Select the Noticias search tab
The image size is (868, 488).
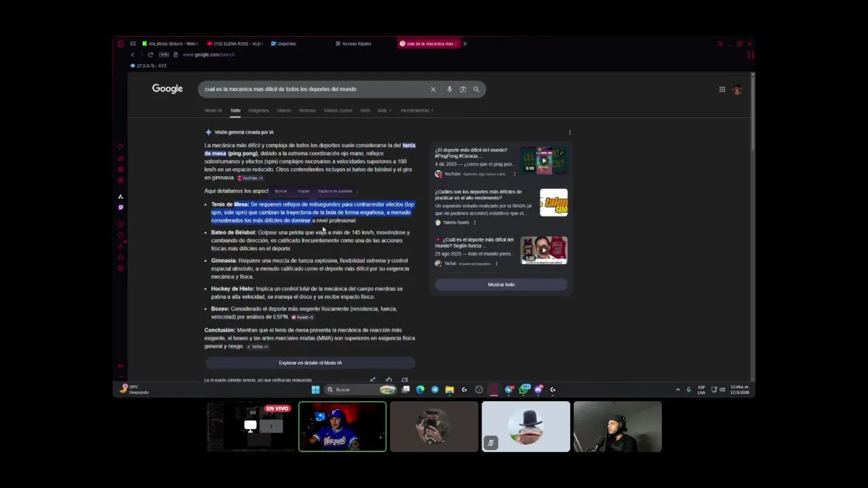pyautogui.click(x=307, y=110)
